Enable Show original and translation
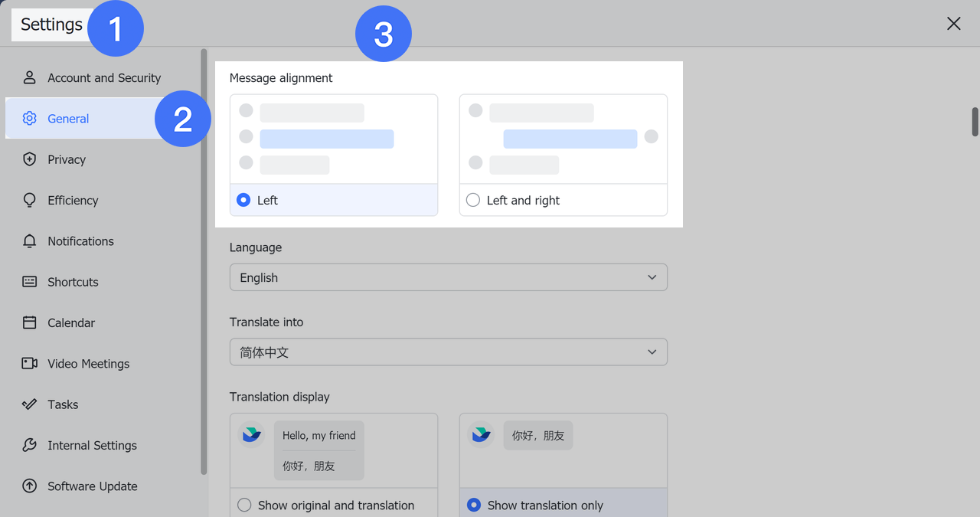Viewport: 980px width, 517px height. 244,505
